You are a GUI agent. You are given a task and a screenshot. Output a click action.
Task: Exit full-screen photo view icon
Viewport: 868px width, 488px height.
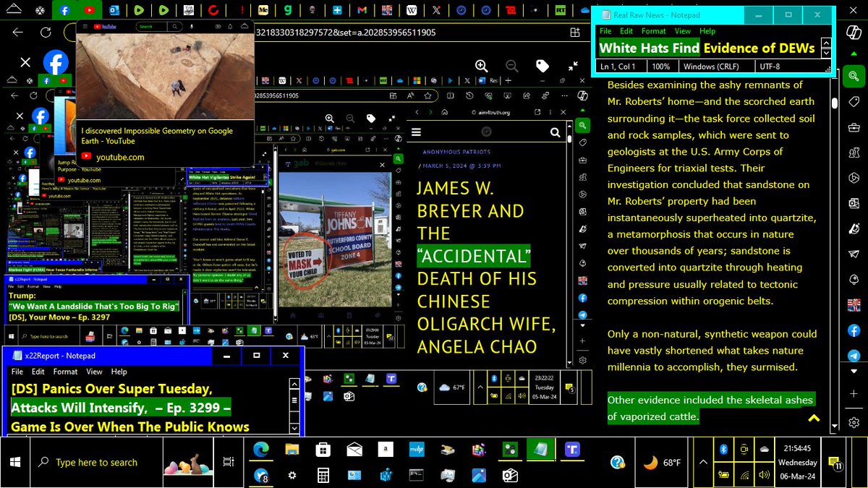[x=573, y=66]
